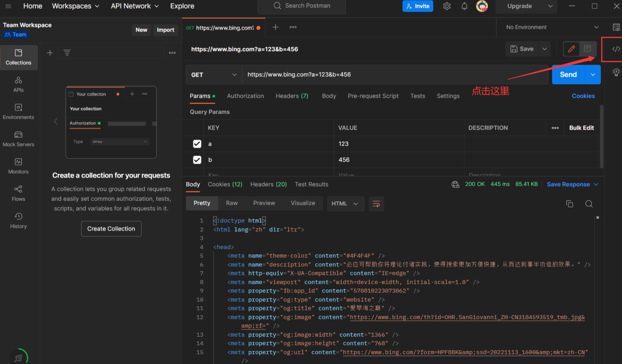Image resolution: width=622 pixels, height=364 pixels.
Task: Toggle line wrap icon in response toolbar
Action: (x=376, y=204)
